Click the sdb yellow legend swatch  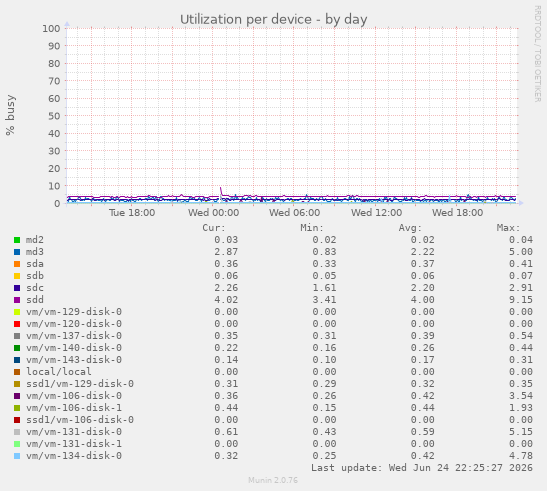(x=17, y=276)
